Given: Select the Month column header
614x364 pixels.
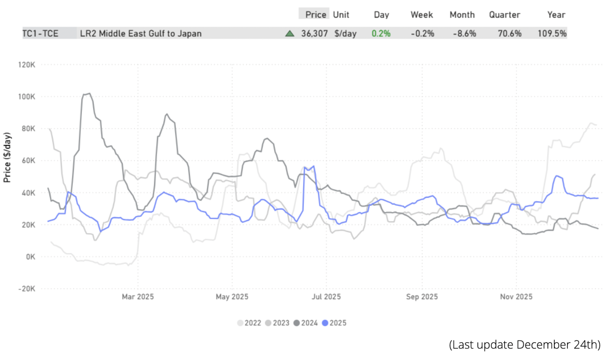Looking at the screenshot, I should point(462,15).
